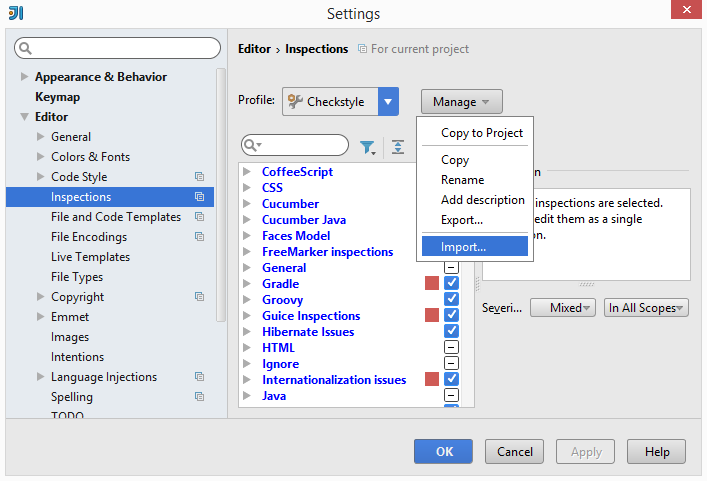707x481 pixels.
Task: Select File Types in settings tree
Action: pyautogui.click(x=77, y=277)
